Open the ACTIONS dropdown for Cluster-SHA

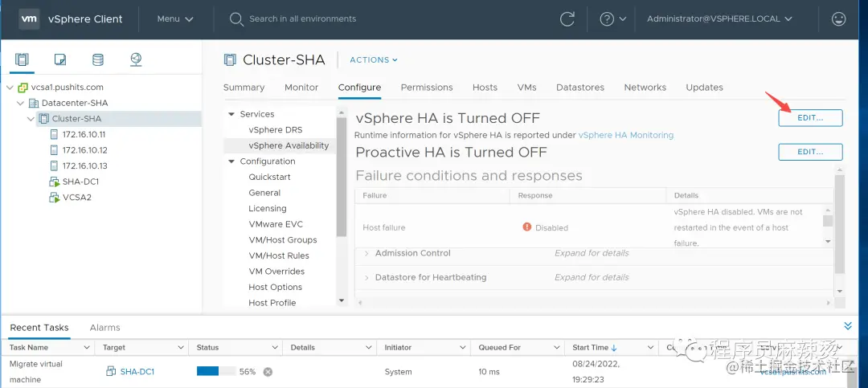pyautogui.click(x=374, y=60)
